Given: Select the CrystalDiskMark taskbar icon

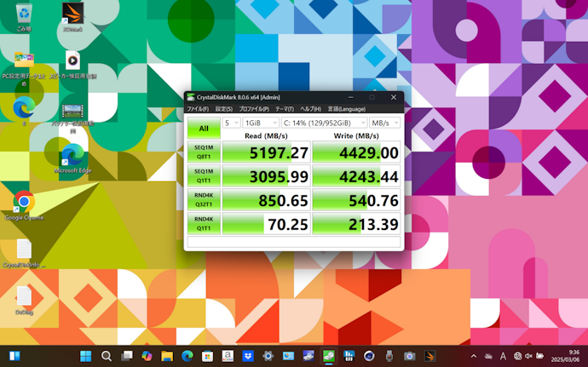Looking at the screenshot, I should click(329, 356).
